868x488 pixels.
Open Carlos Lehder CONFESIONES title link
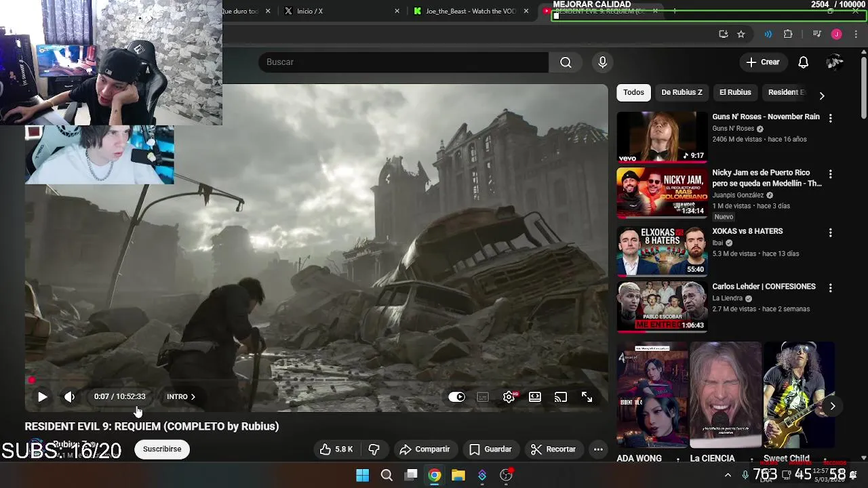[764, 287]
